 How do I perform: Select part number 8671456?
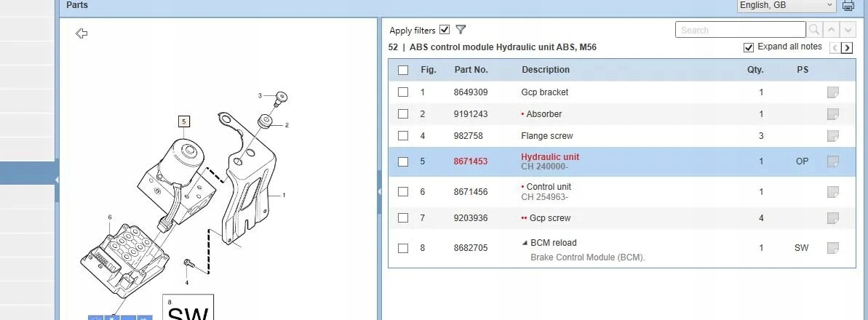coord(471,191)
